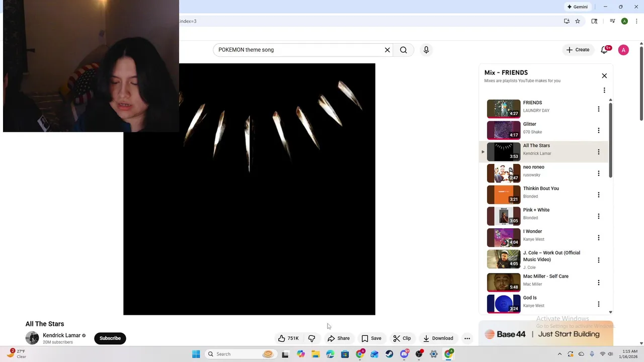Open Copilot from the taskbar
Image resolution: width=644 pixels, height=362 pixels.
coord(301,354)
